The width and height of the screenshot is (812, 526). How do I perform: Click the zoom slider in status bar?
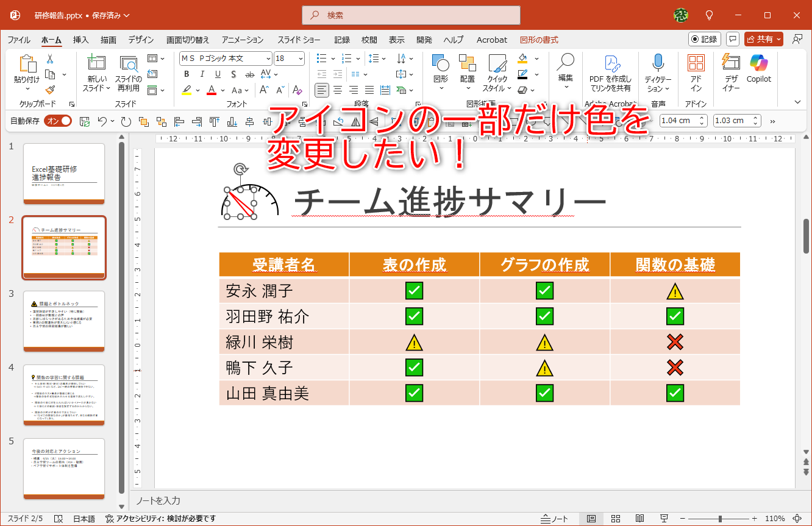pyautogui.click(x=720, y=519)
